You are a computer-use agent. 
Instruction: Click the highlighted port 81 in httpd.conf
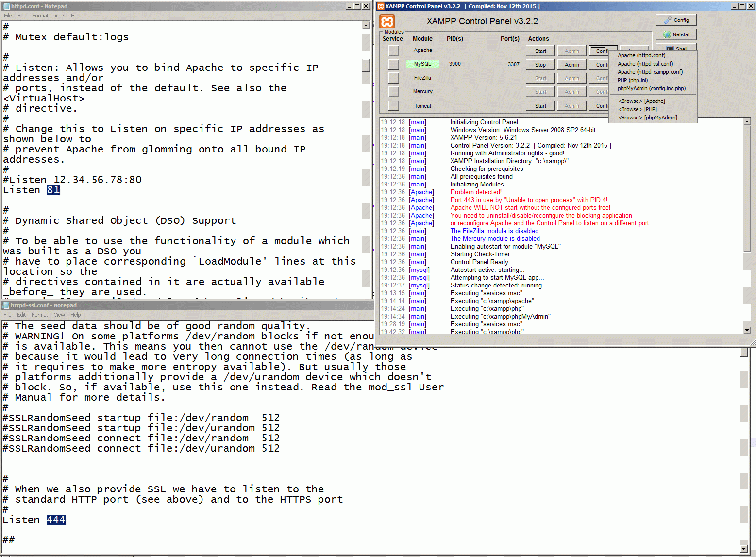coord(53,190)
